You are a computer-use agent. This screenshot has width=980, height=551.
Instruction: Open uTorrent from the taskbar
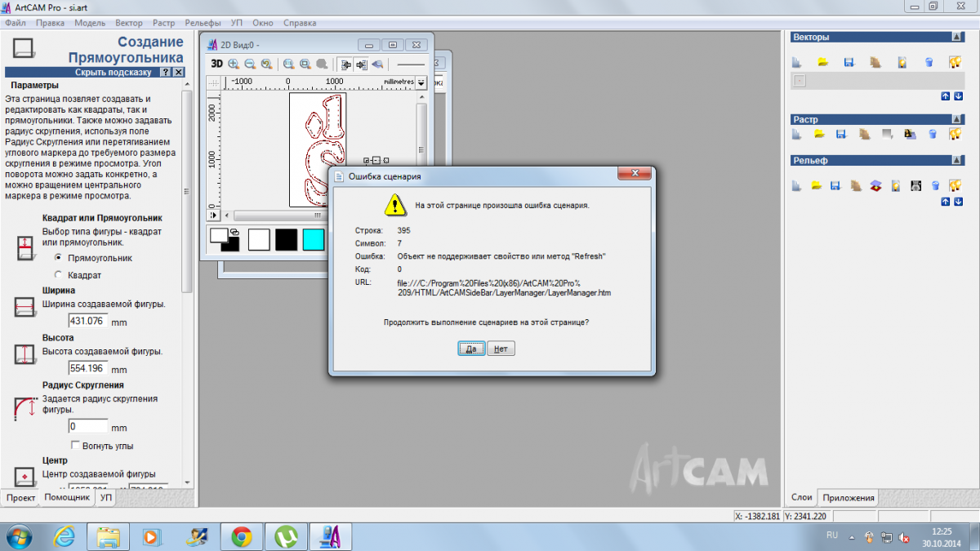(286, 536)
